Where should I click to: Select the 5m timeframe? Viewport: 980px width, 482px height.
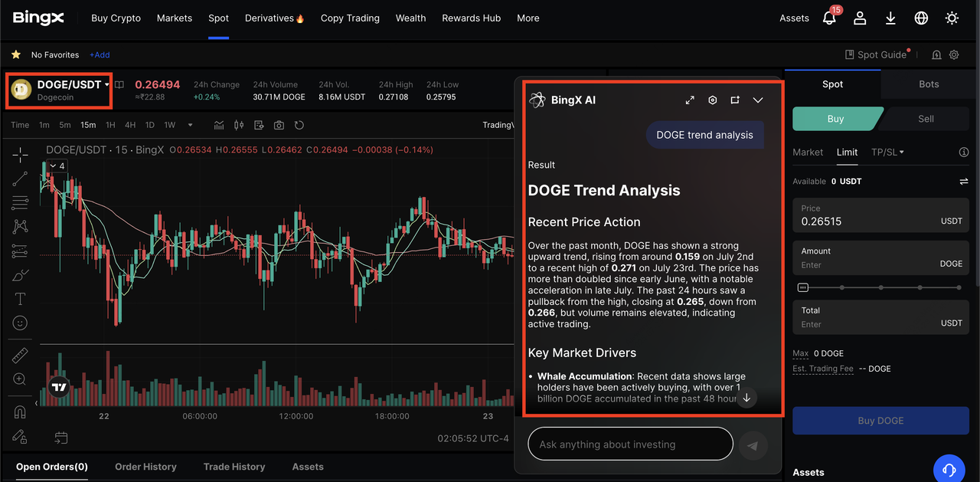[x=65, y=125]
